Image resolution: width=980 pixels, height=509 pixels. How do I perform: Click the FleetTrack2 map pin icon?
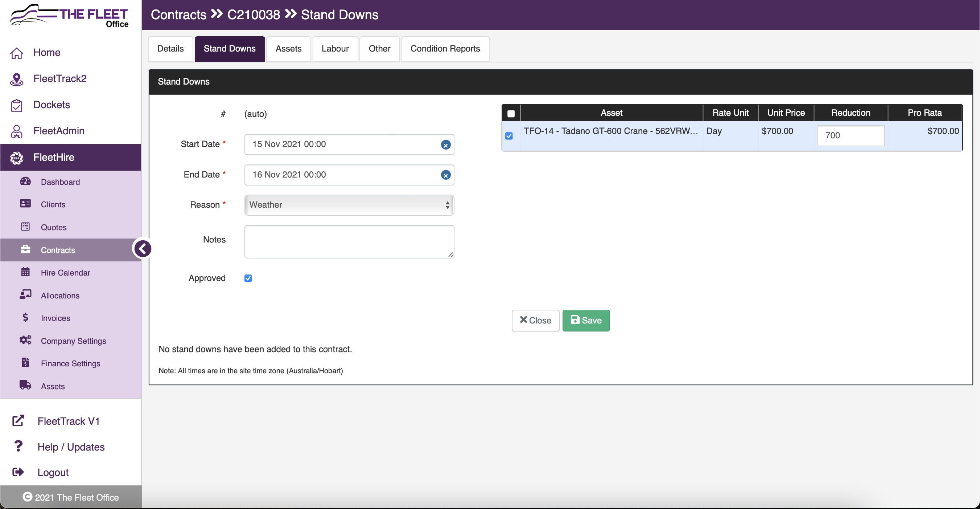click(16, 79)
